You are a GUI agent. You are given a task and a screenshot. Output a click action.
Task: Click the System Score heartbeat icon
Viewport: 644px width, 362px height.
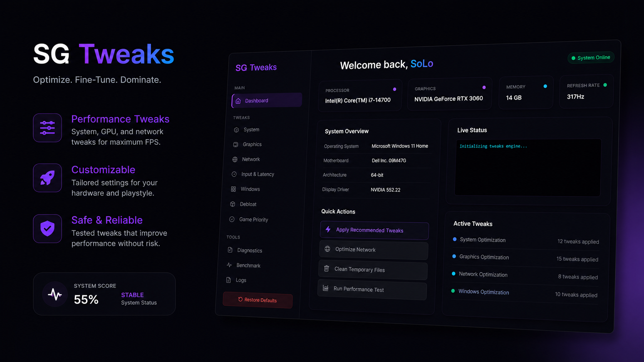[x=55, y=294]
